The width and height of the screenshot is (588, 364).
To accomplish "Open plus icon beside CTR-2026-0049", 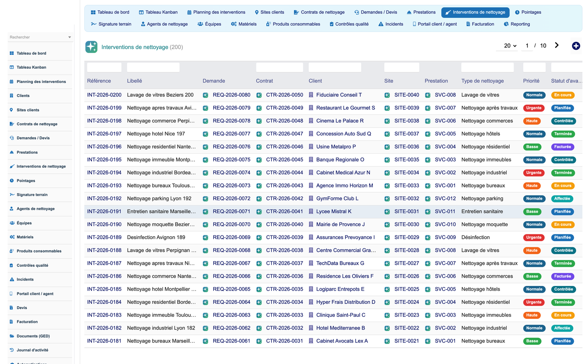I will pyautogui.click(x=259, y=108).
